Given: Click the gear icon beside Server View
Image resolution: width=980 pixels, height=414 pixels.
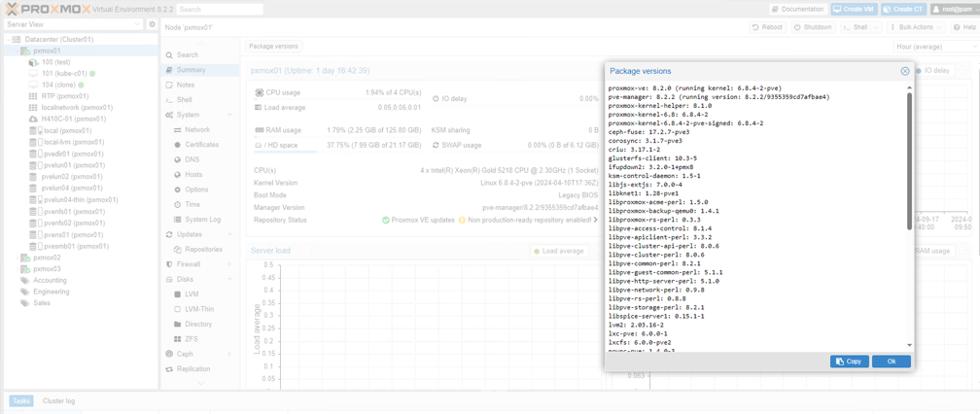Looking at the screenshot, I should click(x=152, y=24).
